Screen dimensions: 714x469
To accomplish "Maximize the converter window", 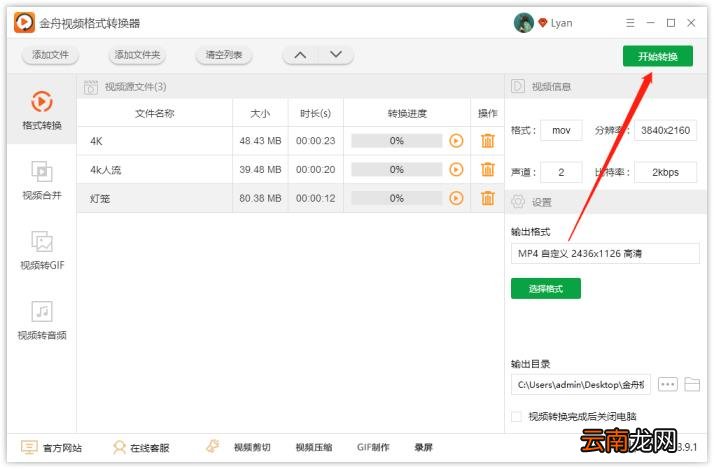I will 671,23.
